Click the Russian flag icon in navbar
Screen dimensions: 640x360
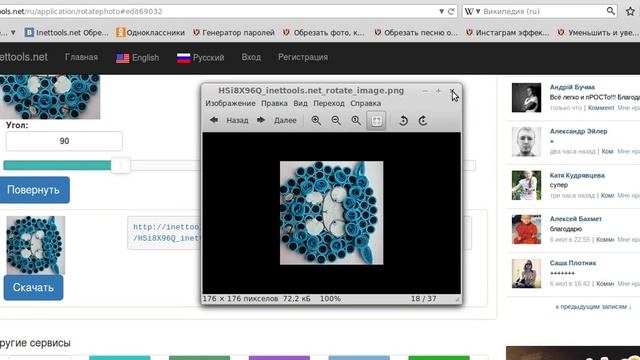[184, 58]
